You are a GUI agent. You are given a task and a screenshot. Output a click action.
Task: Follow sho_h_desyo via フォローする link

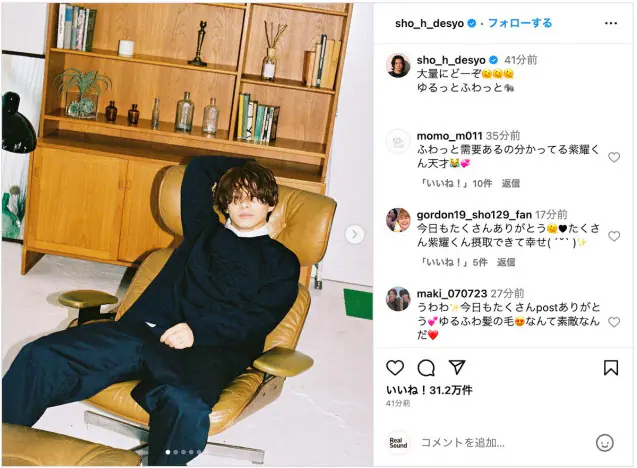tap(520, 23)
